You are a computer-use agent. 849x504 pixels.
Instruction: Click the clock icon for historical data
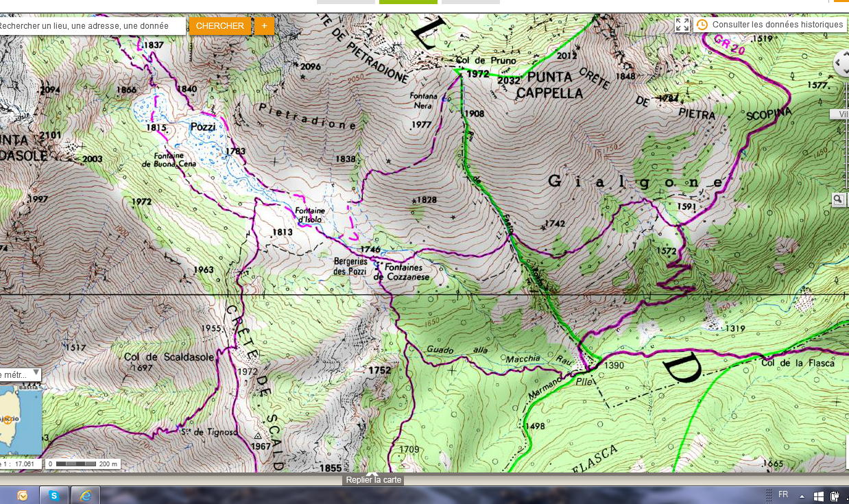coord(702,25)
